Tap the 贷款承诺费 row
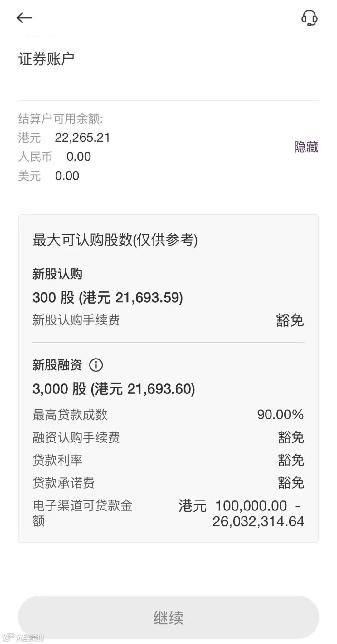This screenshot has width=337, height=644. 168,483
